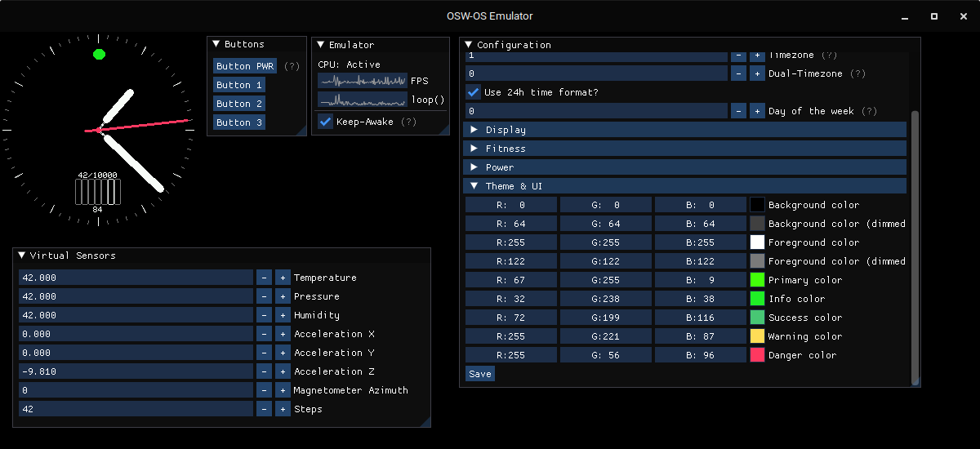This screenshot has height=449, width=980.
Task: Open the dimmed Foreground color swatch
Action: (757, 261)
